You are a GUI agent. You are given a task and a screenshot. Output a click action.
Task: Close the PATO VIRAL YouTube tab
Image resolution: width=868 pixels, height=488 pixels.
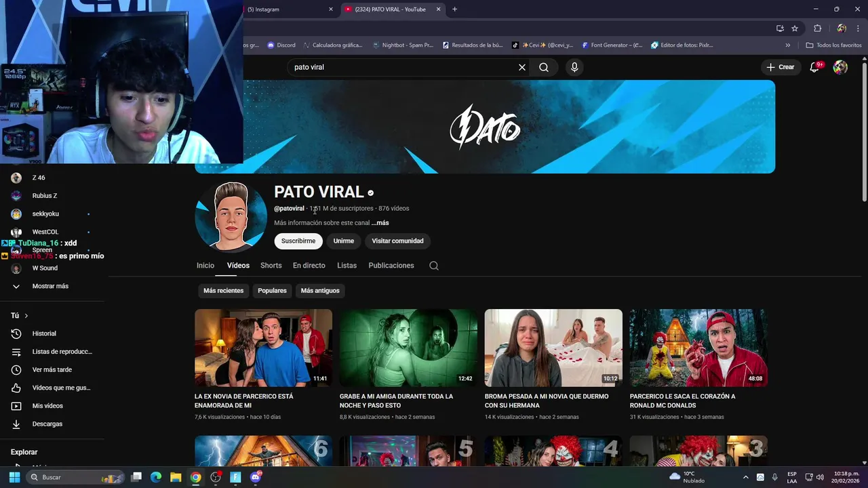click(x=438, y=9)
